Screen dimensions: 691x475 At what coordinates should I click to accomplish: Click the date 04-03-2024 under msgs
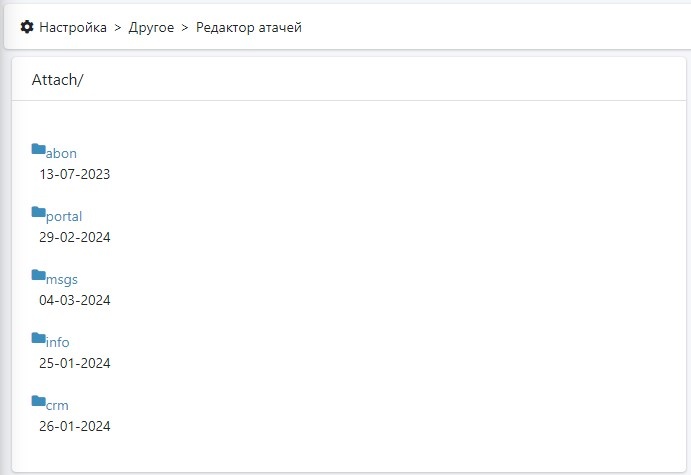click(75, 300)
